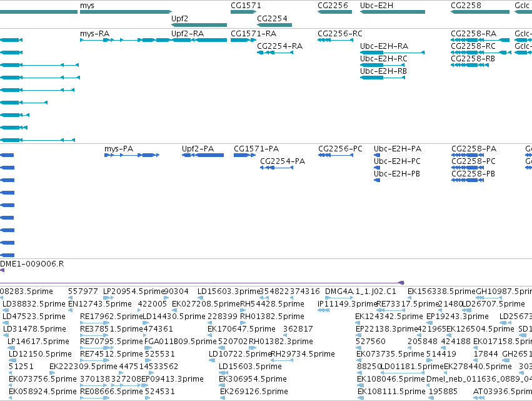Click the CG2254-RA transcript label

[x=279, y=46]
